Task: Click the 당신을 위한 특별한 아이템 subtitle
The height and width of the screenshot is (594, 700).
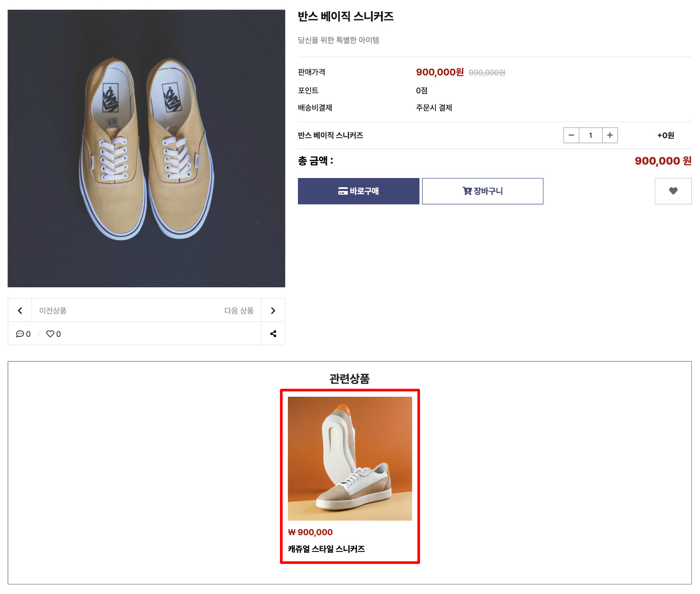Action: coord(339,40)
